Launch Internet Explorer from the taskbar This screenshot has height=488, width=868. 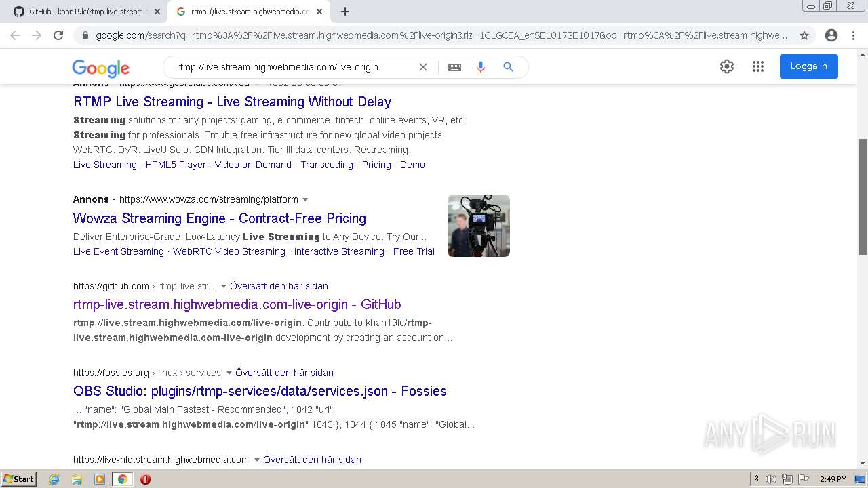pos(54,479)
